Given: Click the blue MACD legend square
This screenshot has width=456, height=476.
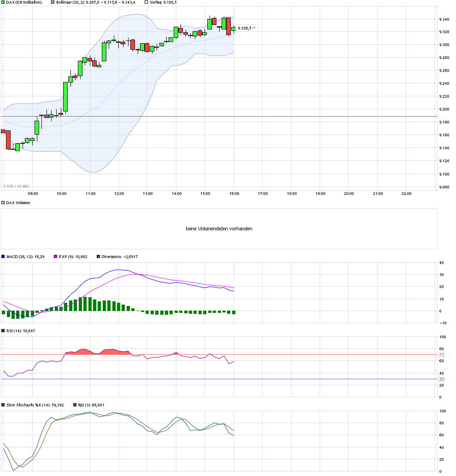Looking at the screenshot, I should coord(3,257).
